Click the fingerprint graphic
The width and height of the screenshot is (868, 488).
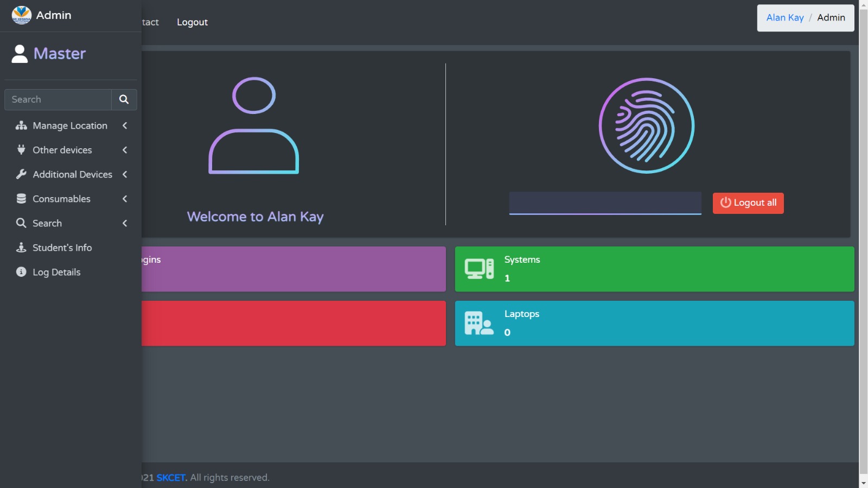(x=646, y=126)
